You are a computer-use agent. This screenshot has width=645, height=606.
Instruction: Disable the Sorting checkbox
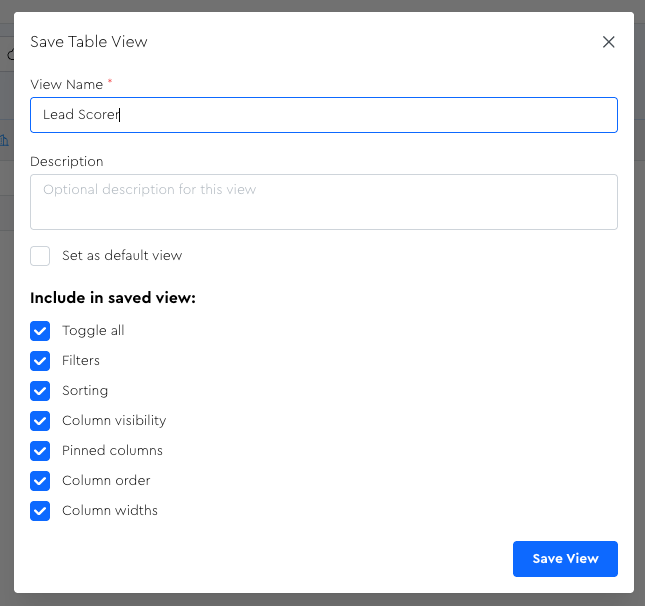40,391
